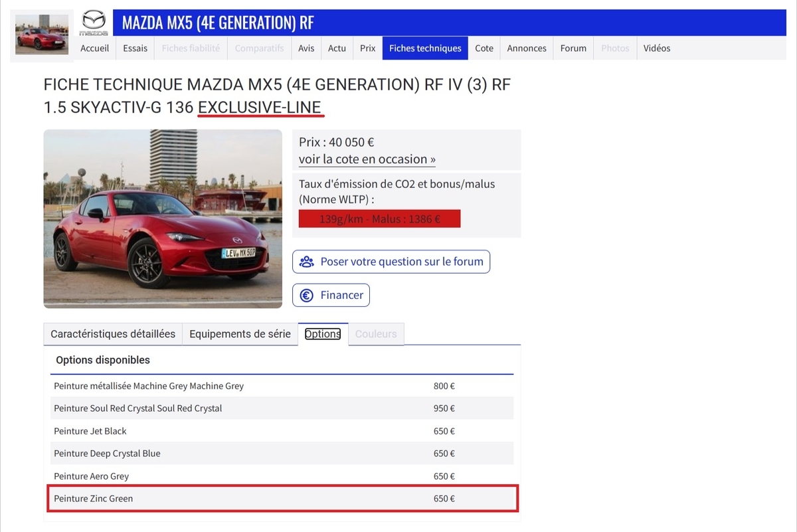Select the Options tab

coord(323,334)
